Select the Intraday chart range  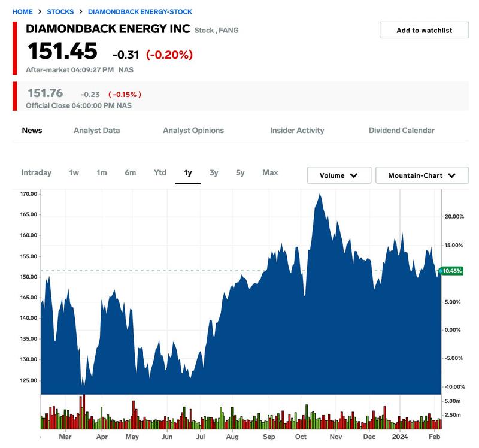(x=37, y=173)
